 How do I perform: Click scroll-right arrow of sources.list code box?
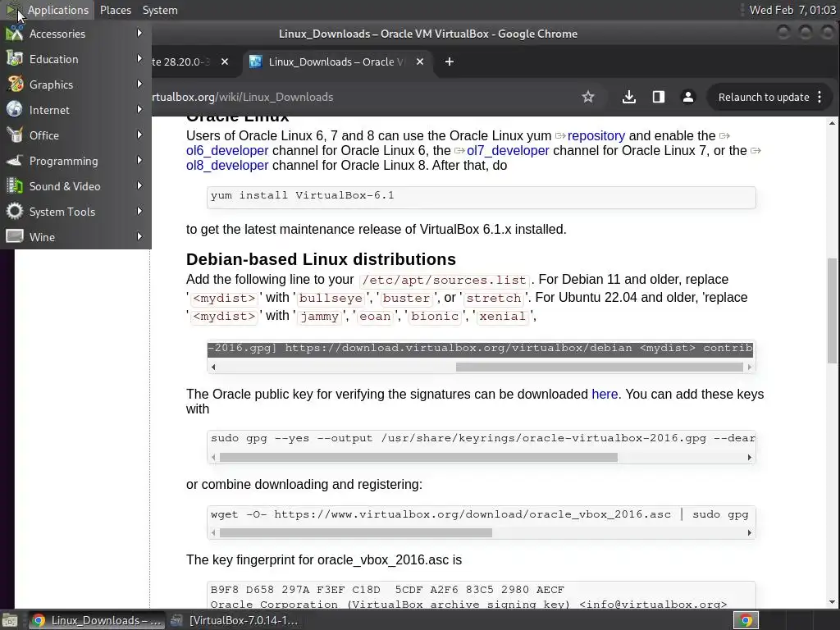point(750,367)
